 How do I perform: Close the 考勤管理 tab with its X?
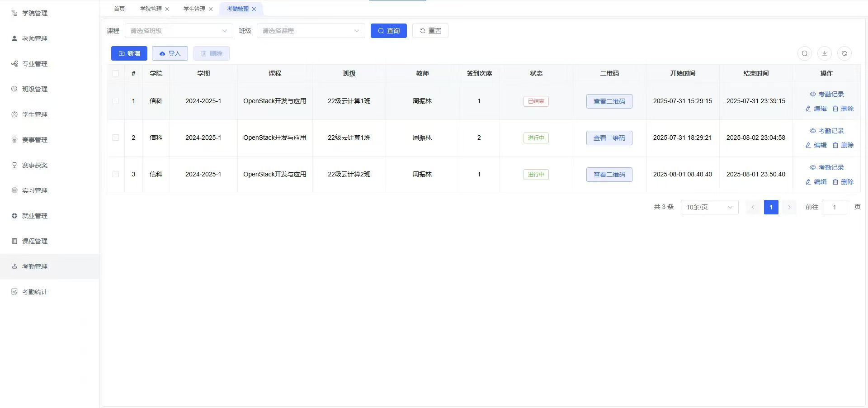[x=254, y=9]
